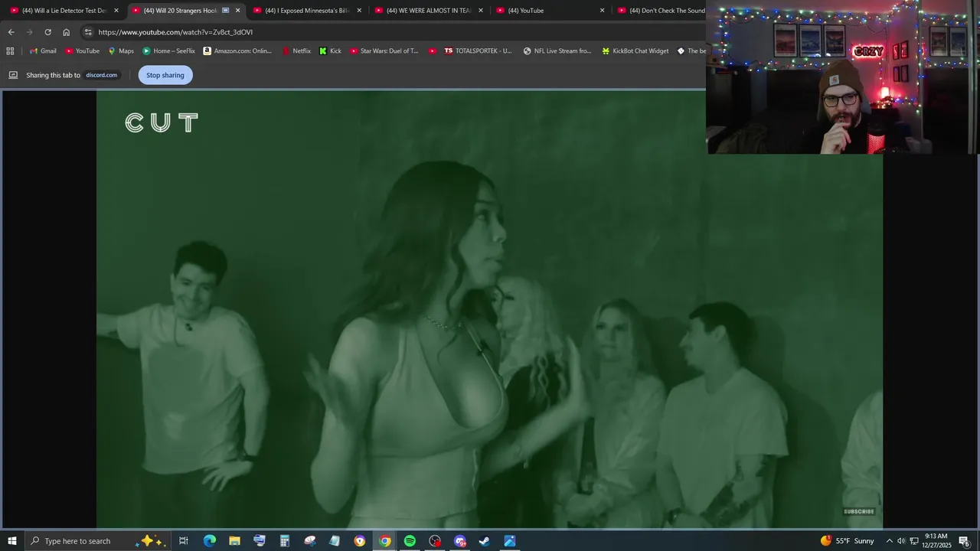
Task: Close the WE WERE ALMOST IN TEA tab
Action: 481,11
